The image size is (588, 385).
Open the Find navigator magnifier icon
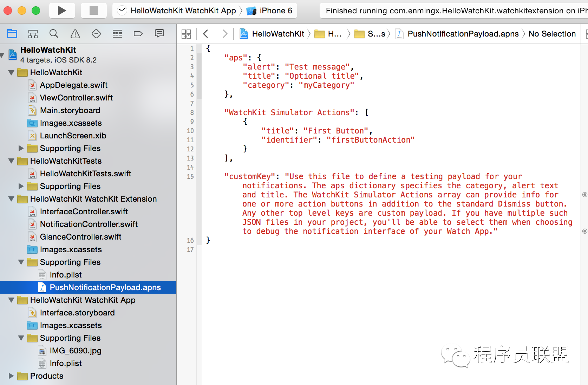point(54,34)
